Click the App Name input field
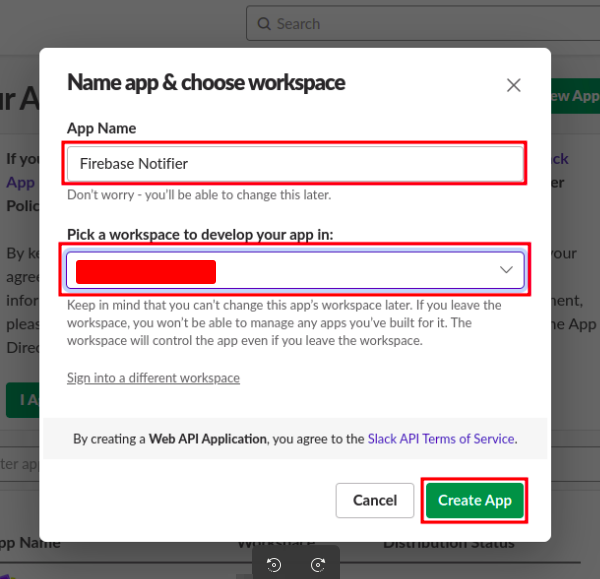 [x=295, y=164]
